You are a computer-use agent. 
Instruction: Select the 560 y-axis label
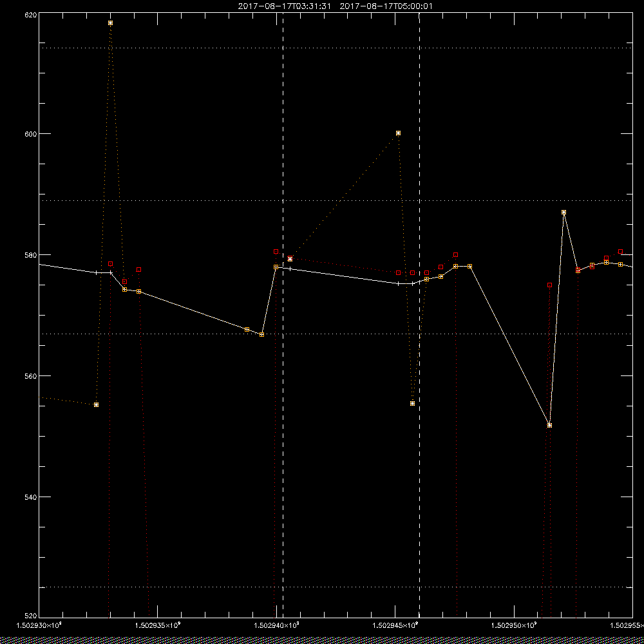tap(31, 376)
